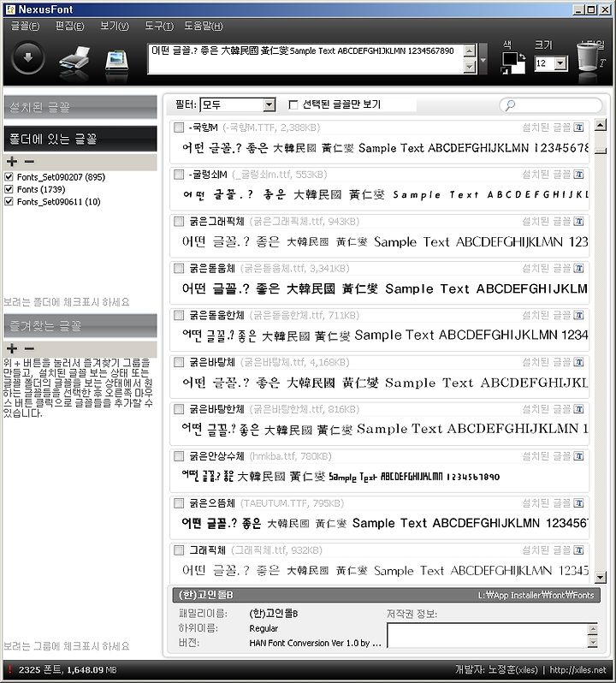Click the scanner image icon in toolbar
The height and width of the screenshot is (683, 616).
coord(116,61)
